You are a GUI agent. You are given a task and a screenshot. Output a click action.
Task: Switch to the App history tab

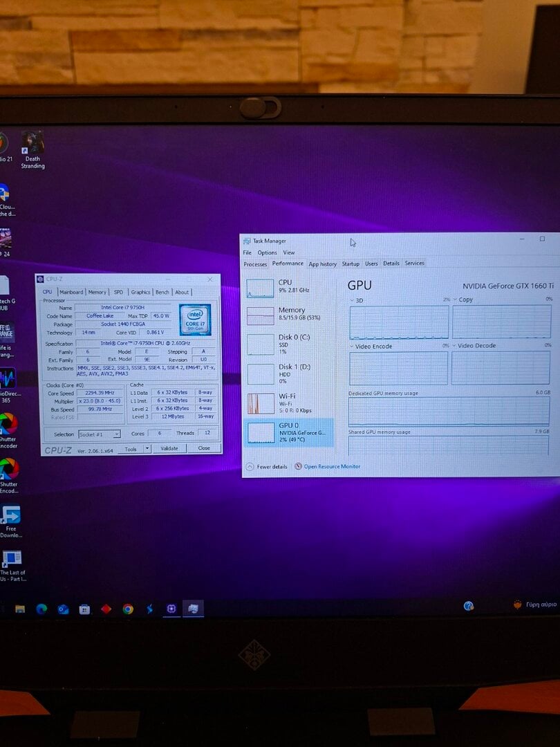[322, 264]
